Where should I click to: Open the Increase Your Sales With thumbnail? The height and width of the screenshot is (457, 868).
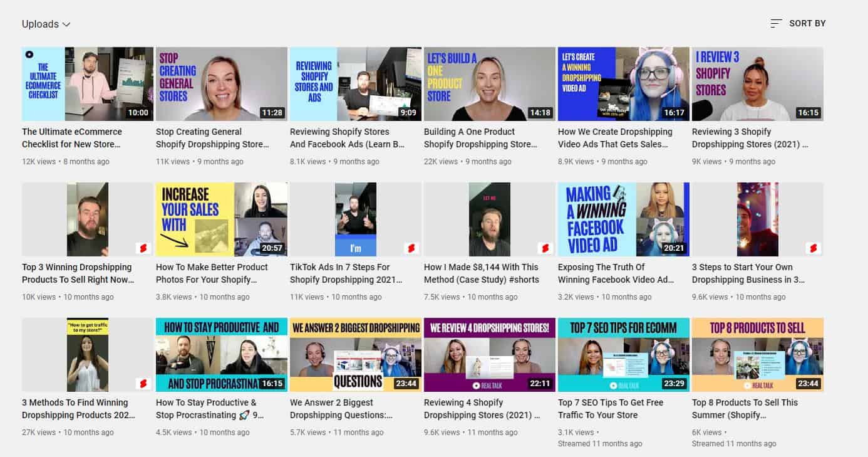[x=222, y=219]
